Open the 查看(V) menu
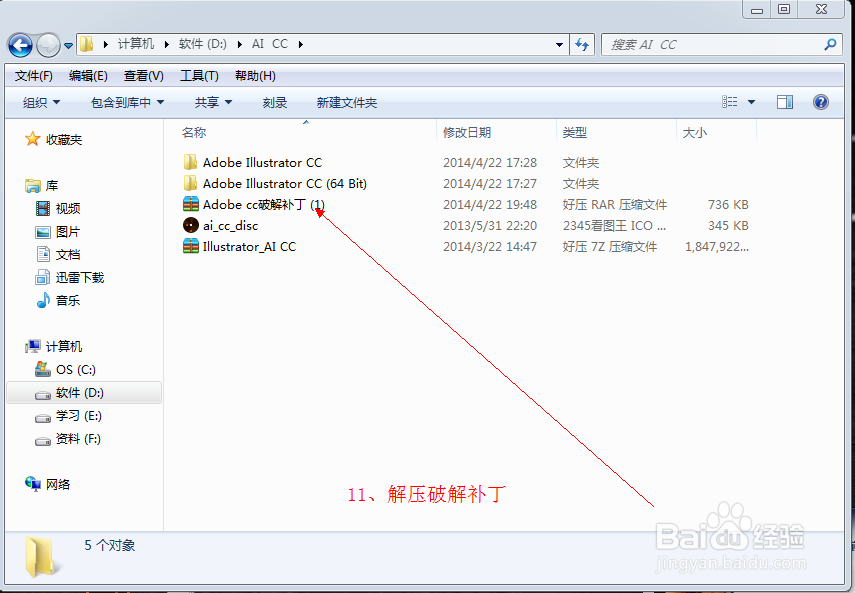The height and width of the screenshot is (593, 855). [x=144, y=76]
